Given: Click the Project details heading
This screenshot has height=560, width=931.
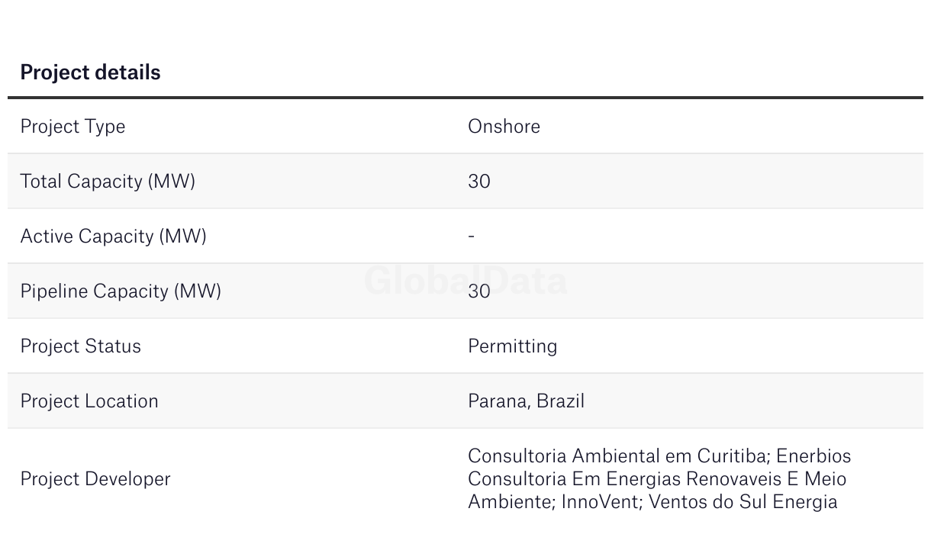Looking at the screenshot, I should (x=90, y=72).
